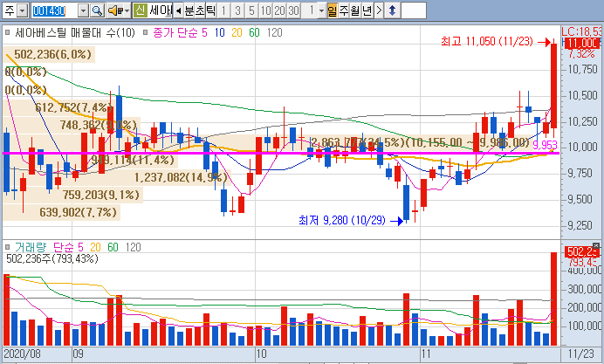
Task: Click the 502,236주(793.43%) volume readout
Action: pos(52,258)
